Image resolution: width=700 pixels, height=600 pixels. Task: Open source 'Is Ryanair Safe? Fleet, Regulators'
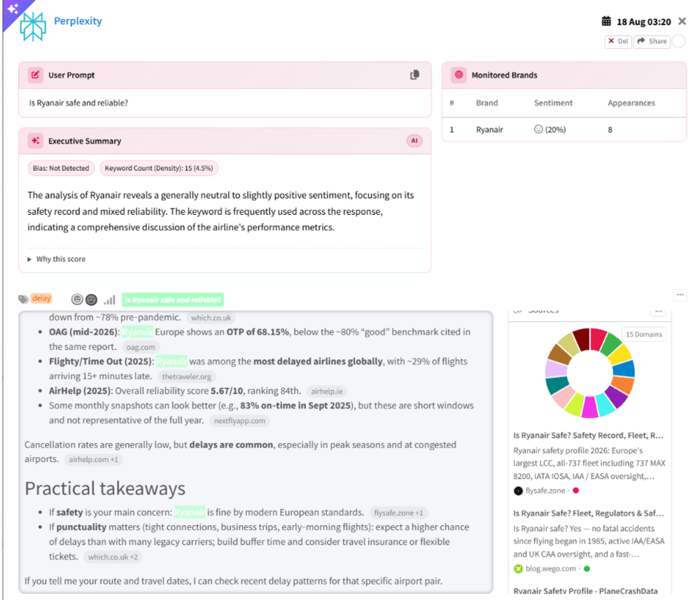coord(589,513)
